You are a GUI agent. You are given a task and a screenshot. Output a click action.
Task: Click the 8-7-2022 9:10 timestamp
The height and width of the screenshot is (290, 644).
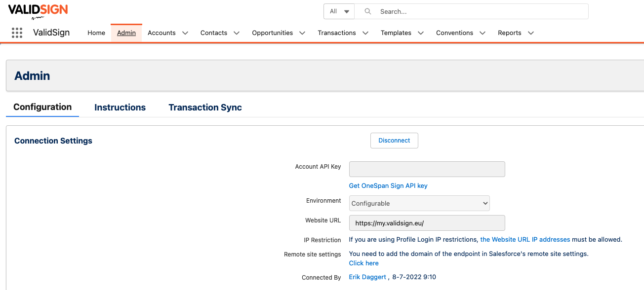click(x=414, y=277)
